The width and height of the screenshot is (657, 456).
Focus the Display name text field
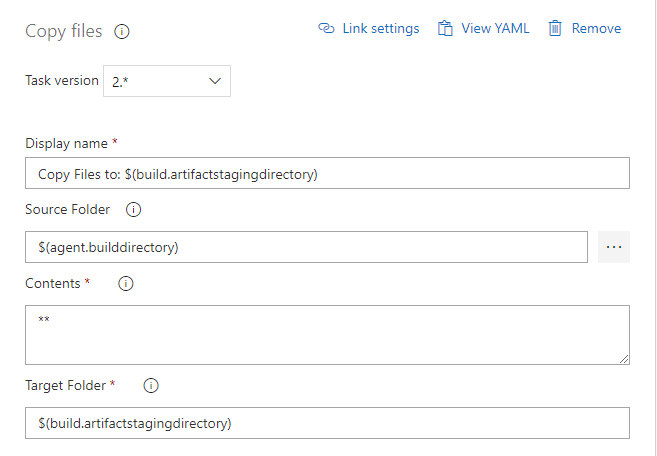pyautogui.click(x=327, y=174)
